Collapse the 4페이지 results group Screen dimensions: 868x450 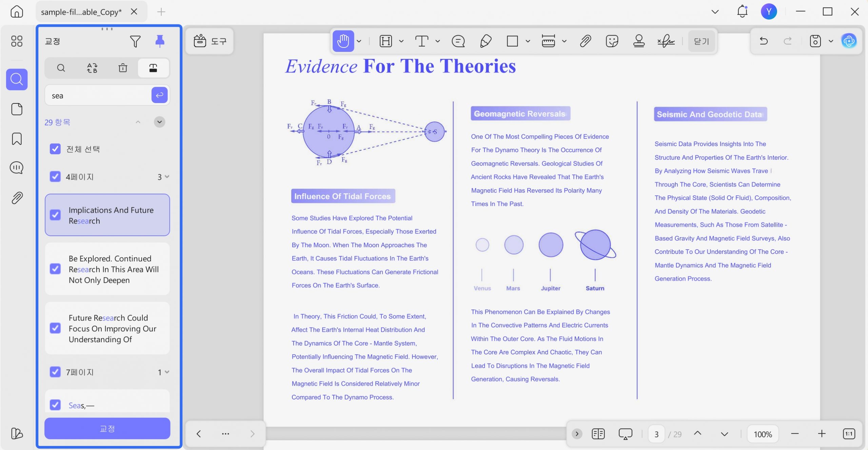(167, 177)
